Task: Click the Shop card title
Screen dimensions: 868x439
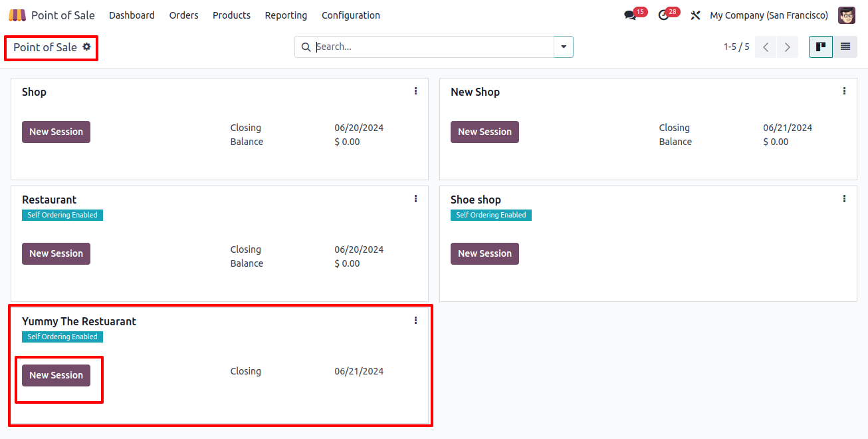Action: tap(34, 92)
